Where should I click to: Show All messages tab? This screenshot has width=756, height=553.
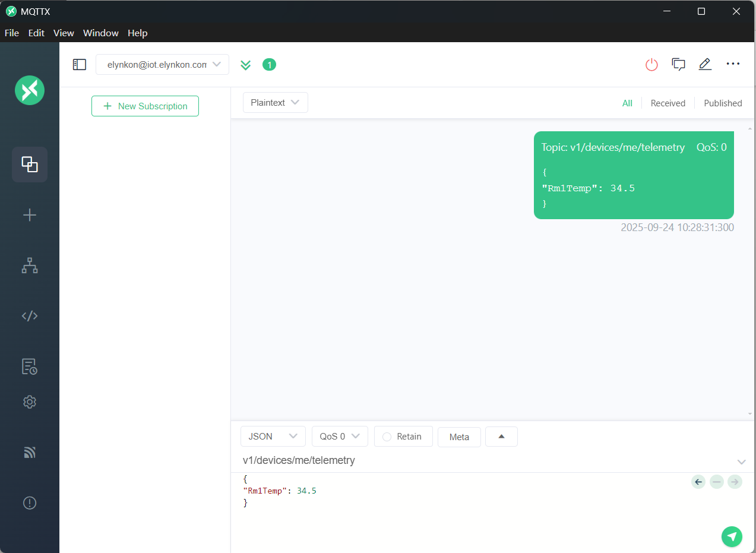tap(627, 103)
